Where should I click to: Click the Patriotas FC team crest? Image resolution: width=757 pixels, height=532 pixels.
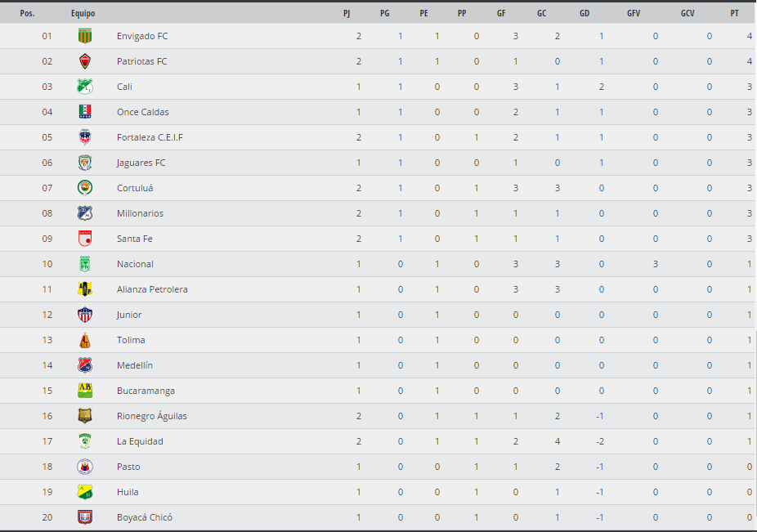click(x=84, y=61)
